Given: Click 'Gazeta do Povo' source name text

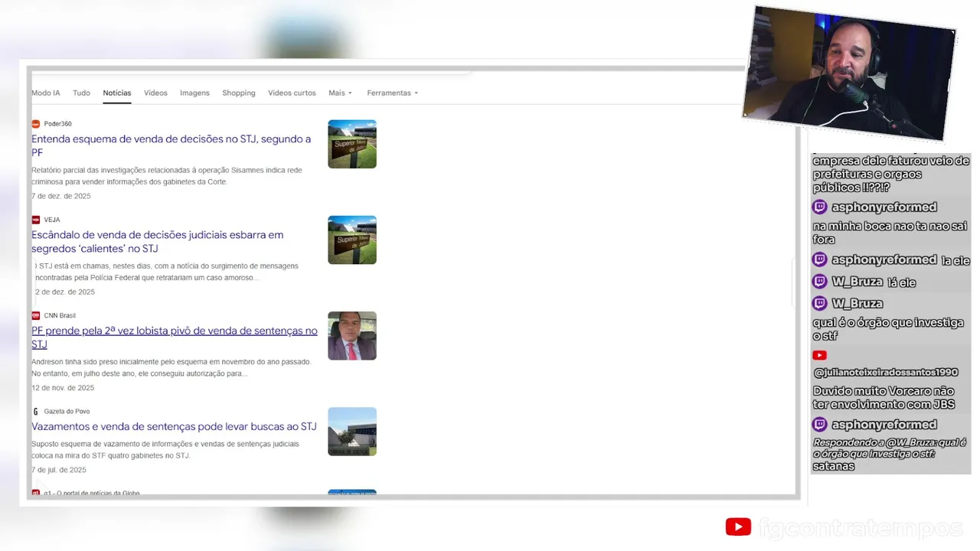Looking at the screenshot, I should [x=67, y=411].
